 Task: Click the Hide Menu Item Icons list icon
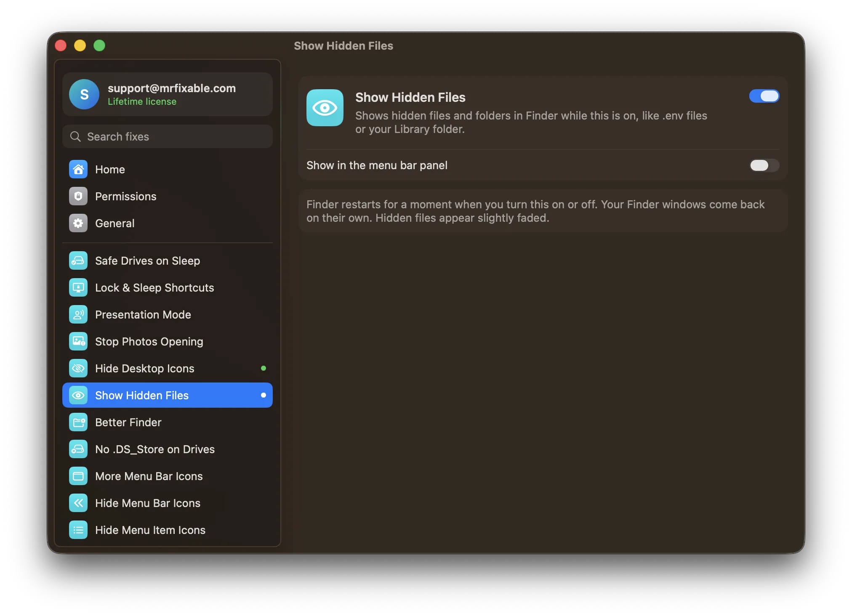[78, 530]
